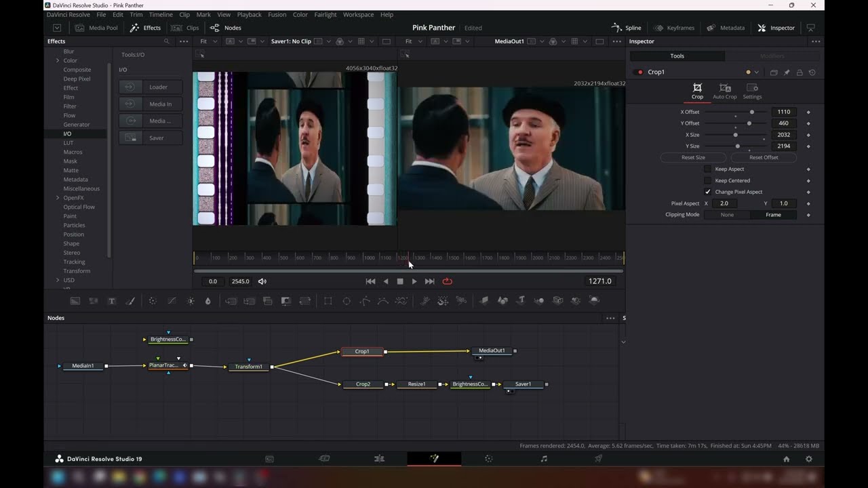Open Nodes panel options menu
The width and height of the screenshot is (868, 488).
610,318
